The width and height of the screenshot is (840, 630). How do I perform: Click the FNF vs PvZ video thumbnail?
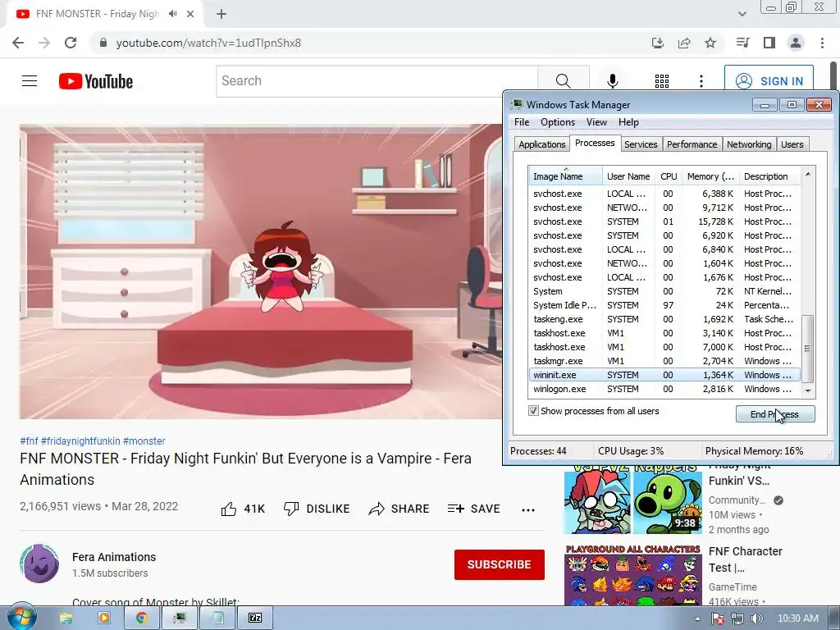(633, 500)
